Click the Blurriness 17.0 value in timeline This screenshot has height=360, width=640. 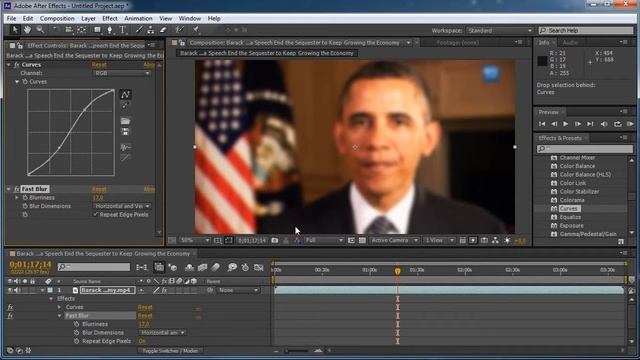(144, 324)
